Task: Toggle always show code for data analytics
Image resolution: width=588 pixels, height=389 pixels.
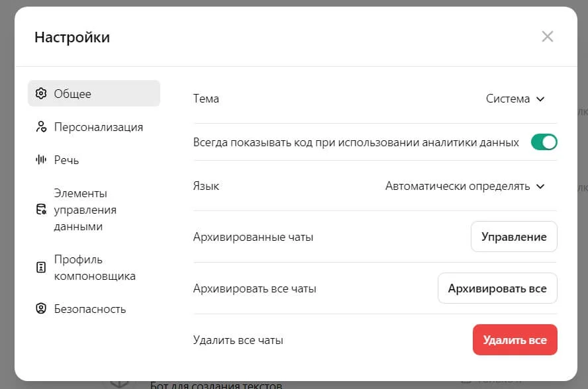Action: (x=544, y=142)
